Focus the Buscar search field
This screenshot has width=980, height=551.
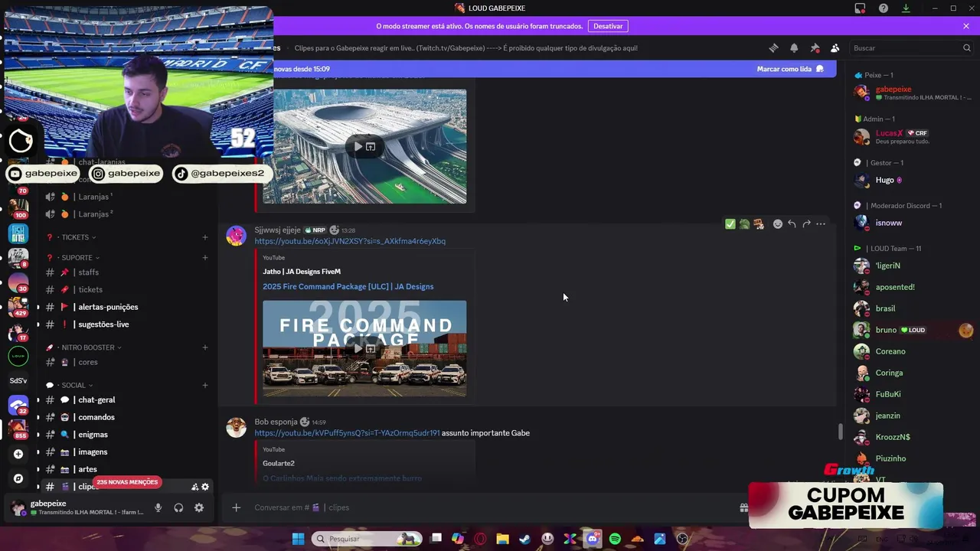coord(911,47)
